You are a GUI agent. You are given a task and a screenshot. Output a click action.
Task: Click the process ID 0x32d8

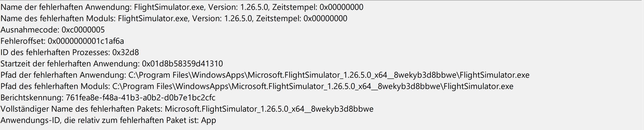click(x=125, y=53)
